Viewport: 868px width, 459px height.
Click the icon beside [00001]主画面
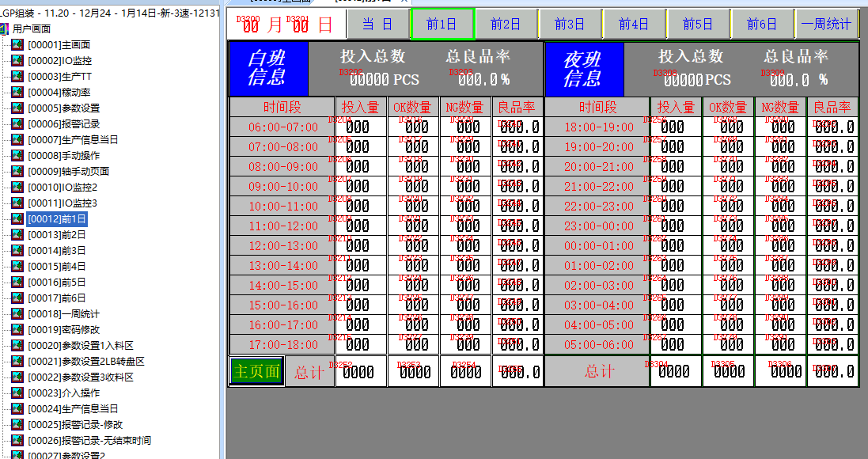pyautogui.click(x=17, y=45)
